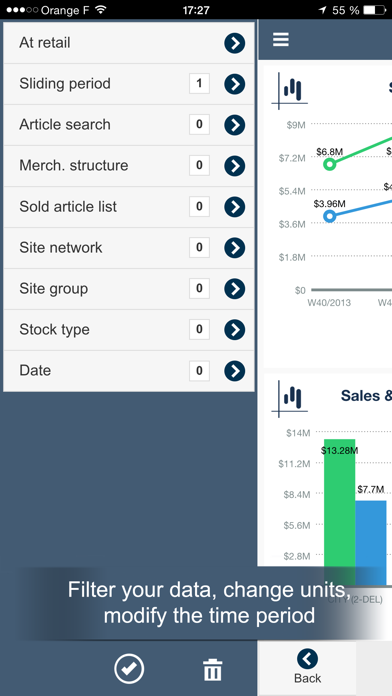Tap the blue $3.96M data point
This screenshot has height=696, width=392.
point(329,216)
